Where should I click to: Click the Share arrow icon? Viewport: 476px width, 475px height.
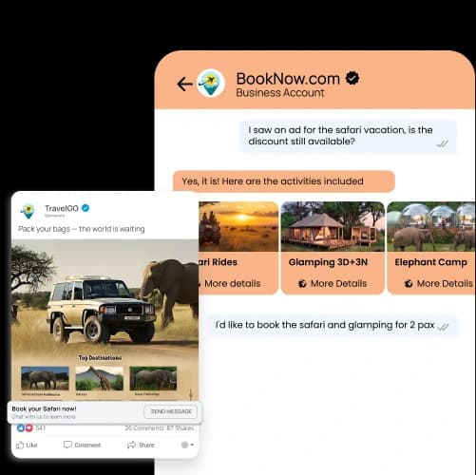click(131, 445)
